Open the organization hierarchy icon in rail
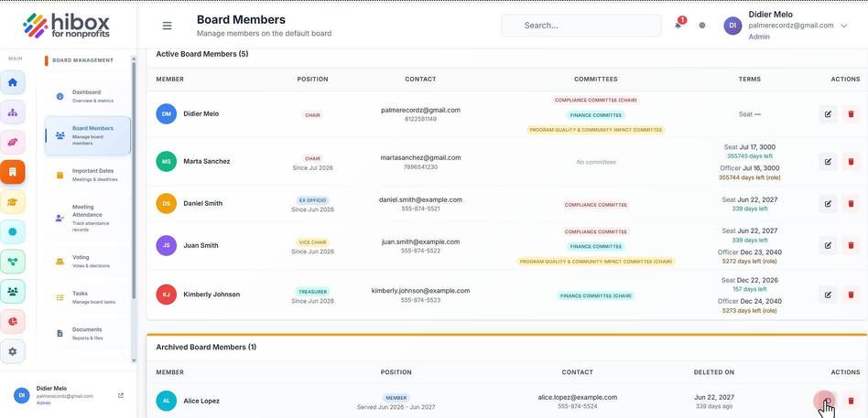The height and width of the screenshot is (418, 868). 13,113
